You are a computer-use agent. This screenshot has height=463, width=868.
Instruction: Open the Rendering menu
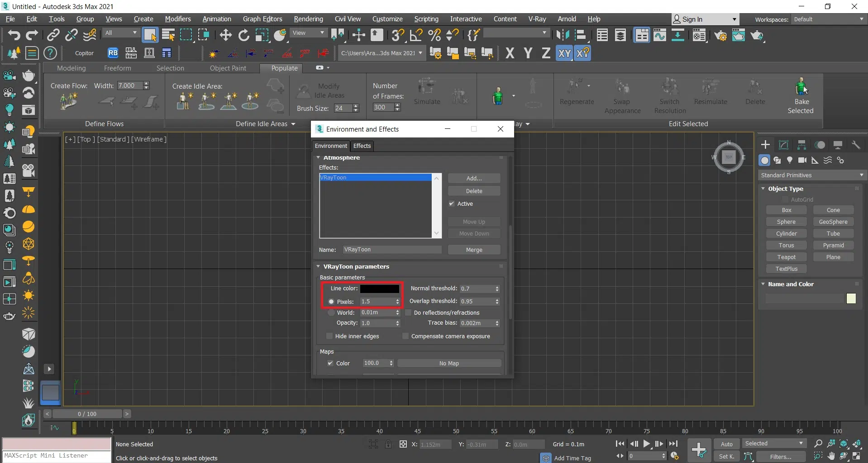click(308, 19)
